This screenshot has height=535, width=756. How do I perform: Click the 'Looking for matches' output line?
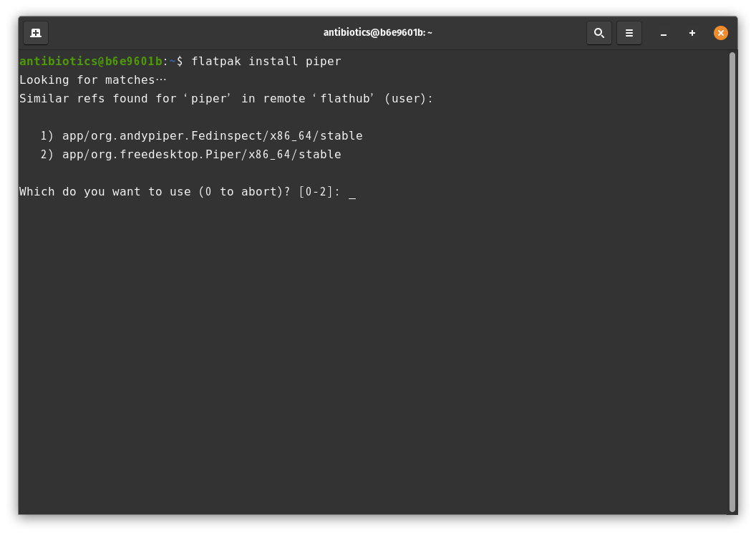92,80
